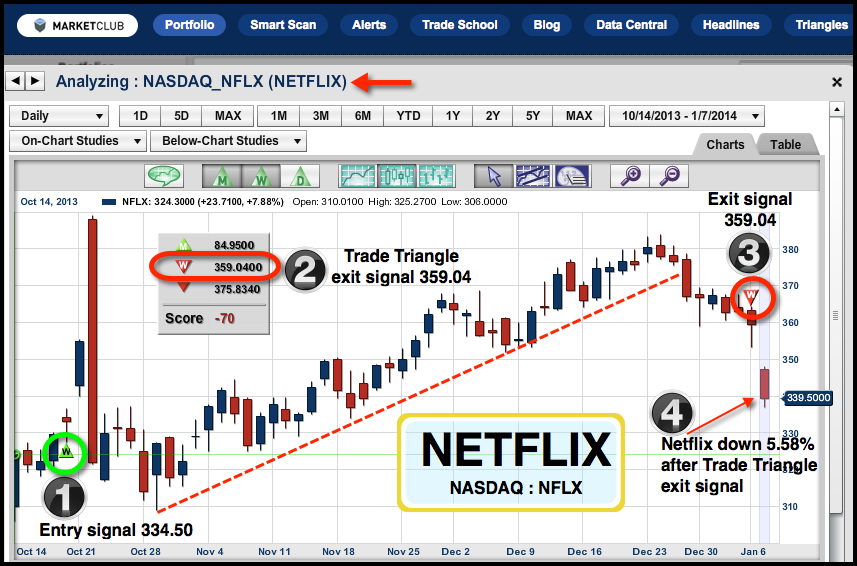Switch to line chart style
Image resolution: width=857 pixels, height=566 pixels.
[356, 176]
